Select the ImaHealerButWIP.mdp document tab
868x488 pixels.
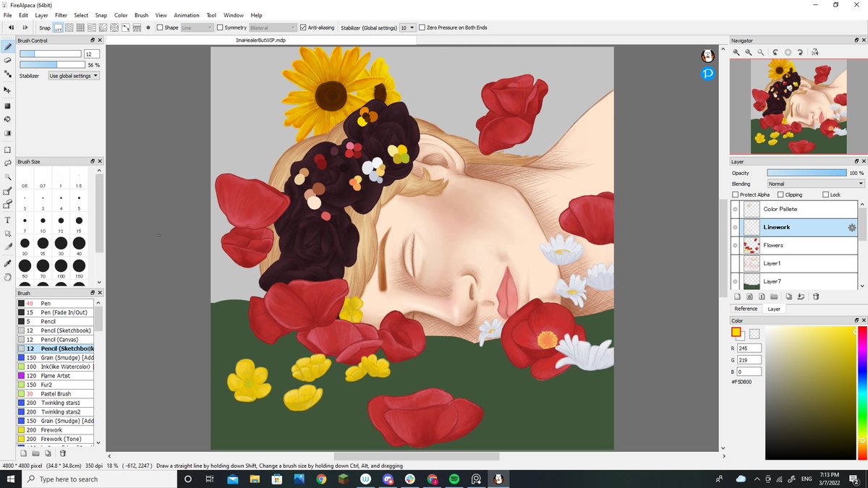(x=260, y=40)
